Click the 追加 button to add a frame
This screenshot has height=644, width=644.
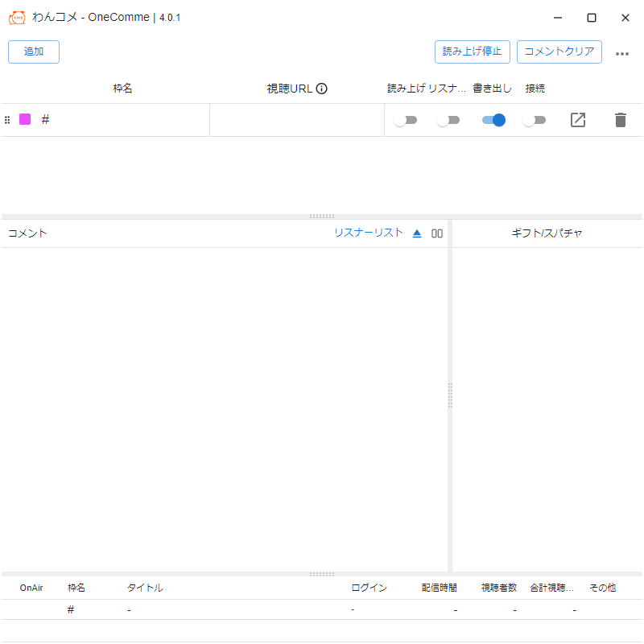[34, 52]
